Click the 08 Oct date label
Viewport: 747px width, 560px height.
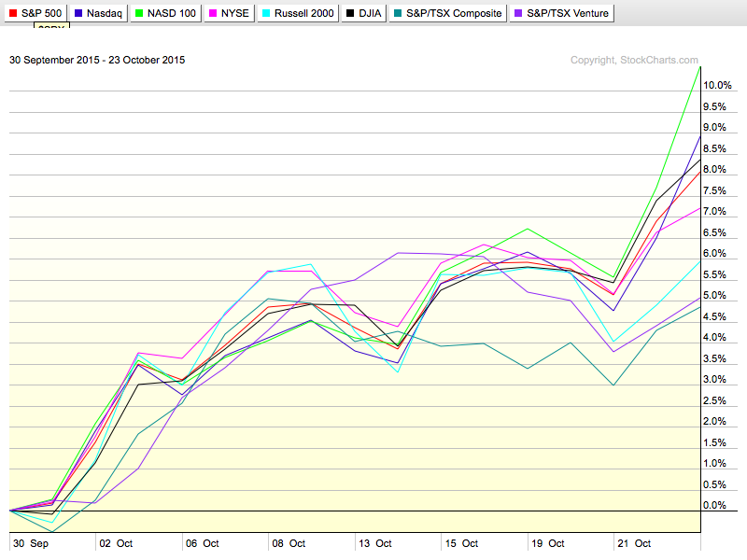(x=289, y=543)
